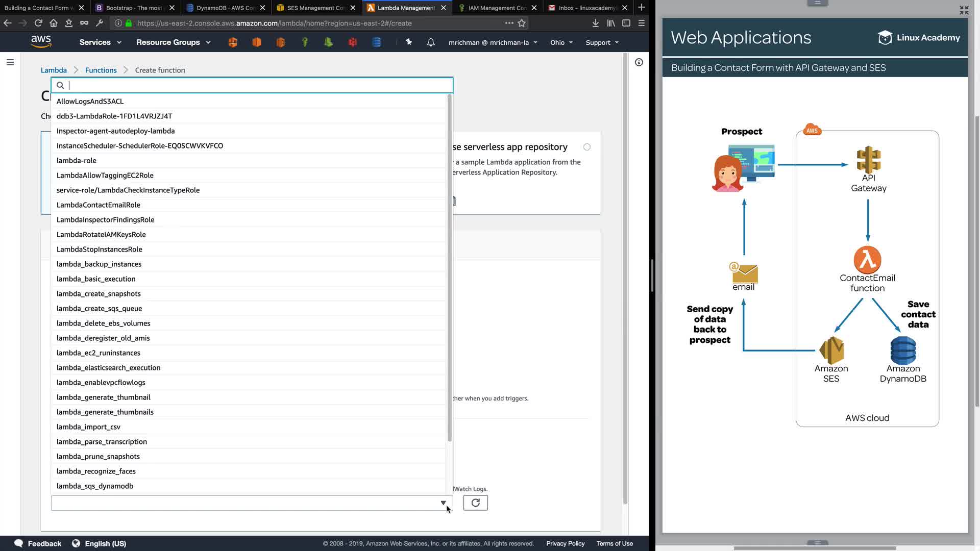Select the serverless app repository radio button

tap(587, 147)
